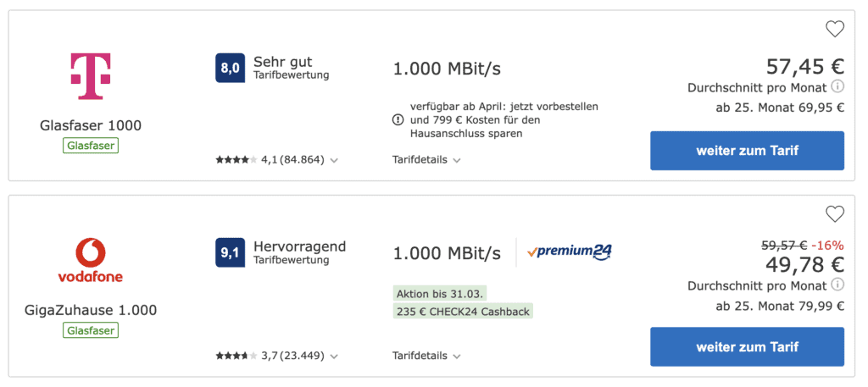Open info icon beside Telekom Durchschnitt pro Monat

click(x=837, y=86)
